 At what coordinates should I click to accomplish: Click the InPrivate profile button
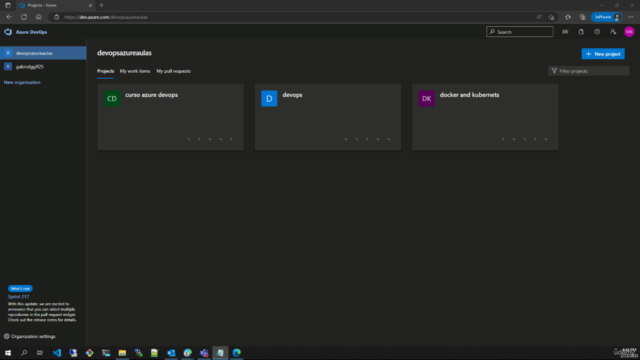click(x=607, y=17)
